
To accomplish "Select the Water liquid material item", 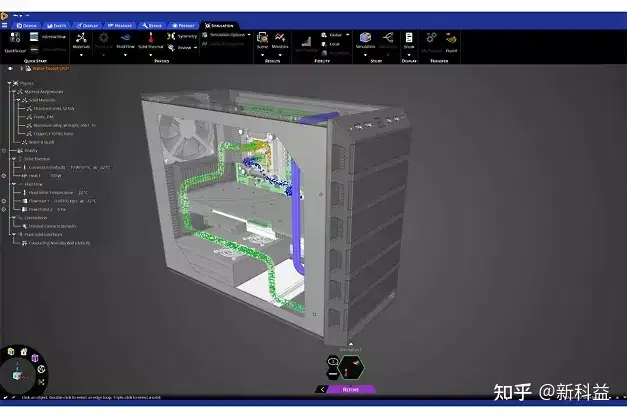I will (38, 142).
